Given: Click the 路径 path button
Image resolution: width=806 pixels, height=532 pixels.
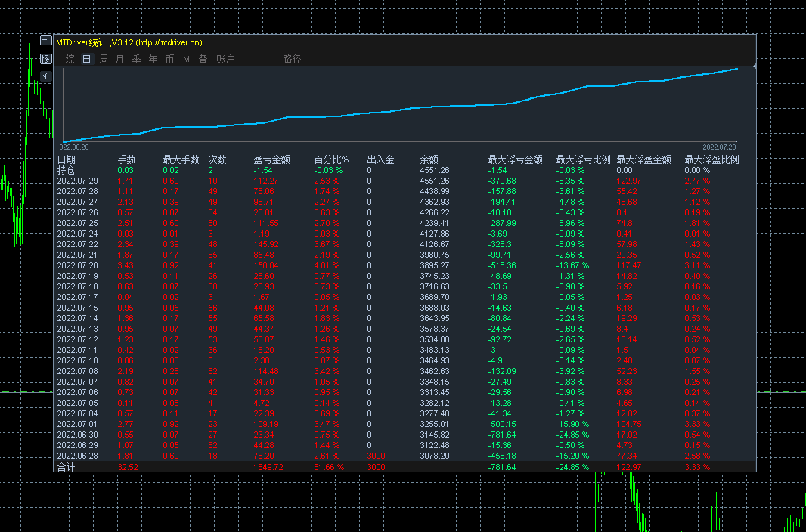Looking at the screenshot, I should pos(292,59).
